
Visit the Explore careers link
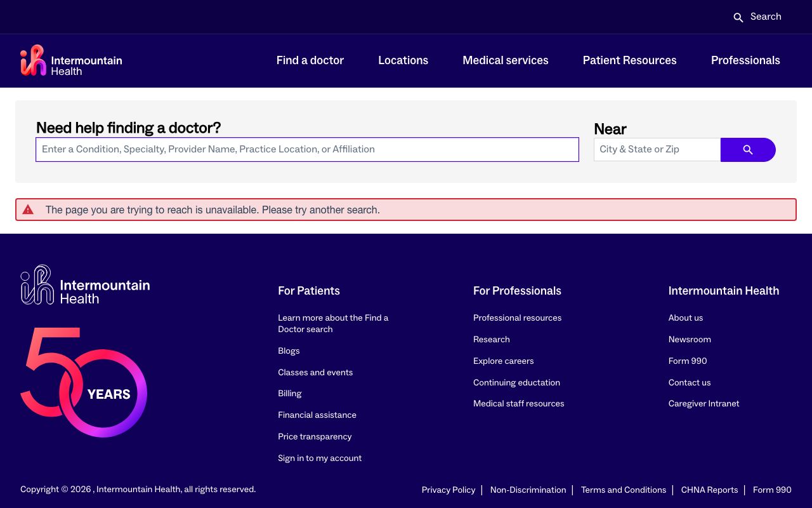click(x=503, y=361)
